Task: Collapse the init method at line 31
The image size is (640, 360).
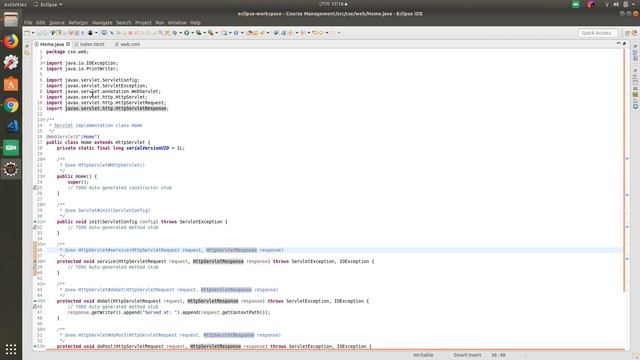Action: pos(44,222)
